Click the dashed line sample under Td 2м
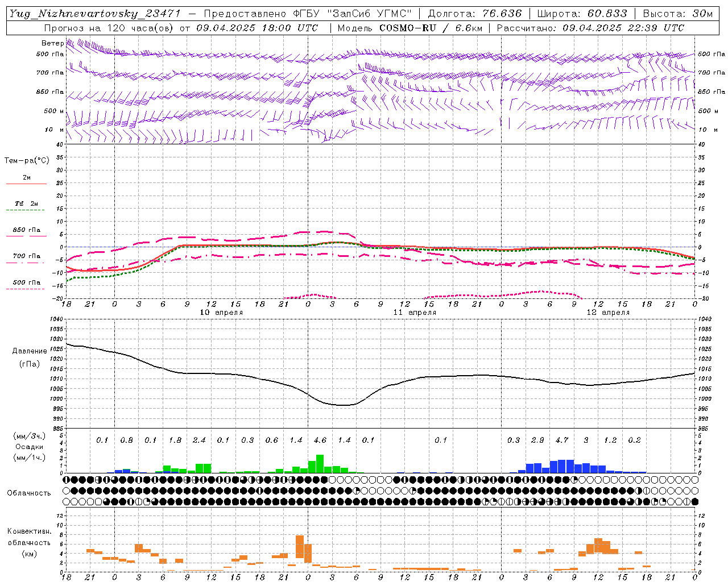This screenshot has height=582, width=728. (x=26, y=210)
